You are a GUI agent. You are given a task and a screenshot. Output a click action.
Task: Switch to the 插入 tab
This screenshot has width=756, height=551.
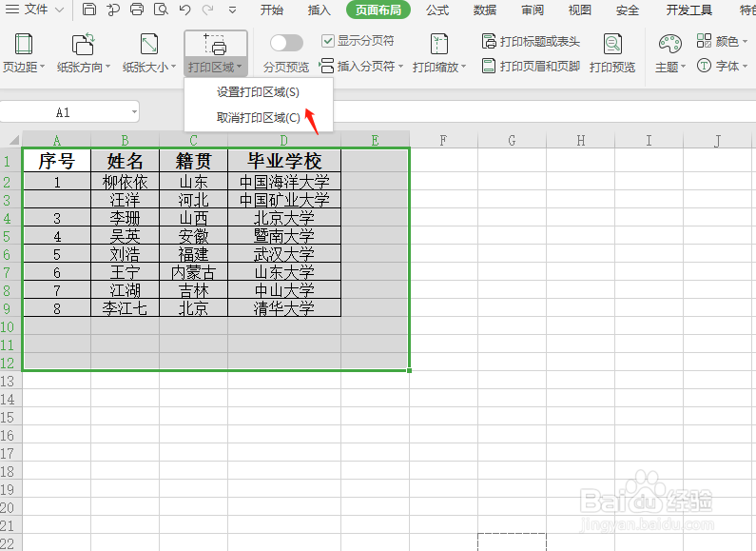click(x=320, y=10)
